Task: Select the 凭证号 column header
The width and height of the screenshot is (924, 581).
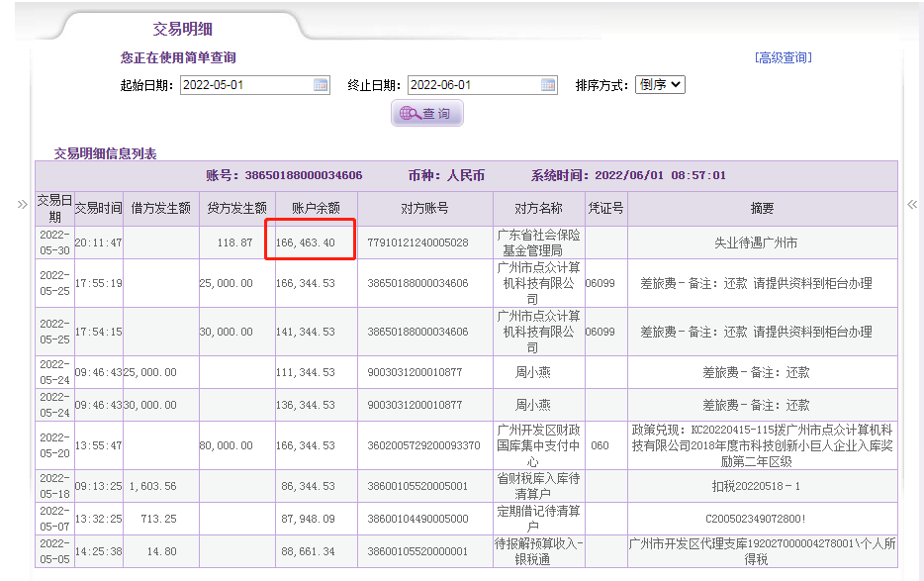Action: pos(605,209)
